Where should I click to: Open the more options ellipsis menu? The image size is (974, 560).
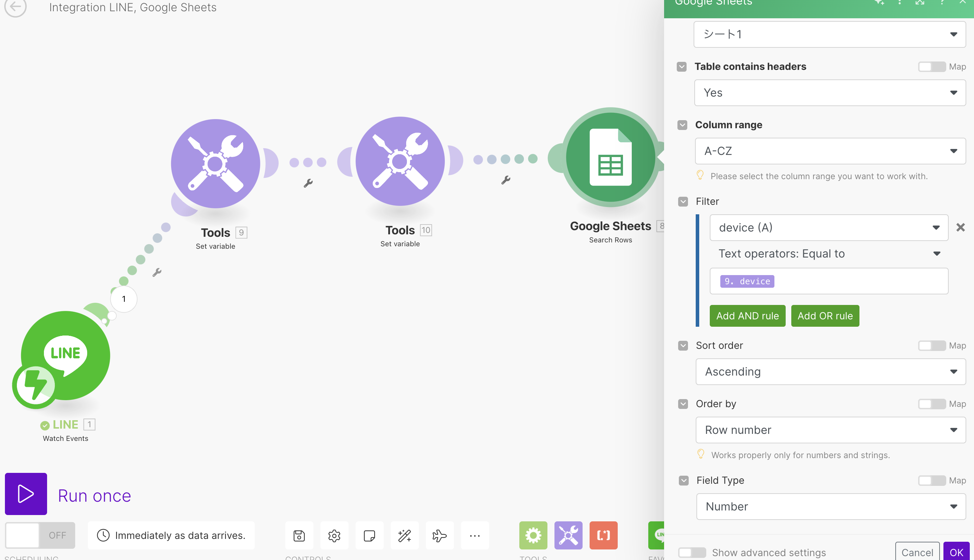click(x=475, y=535)
